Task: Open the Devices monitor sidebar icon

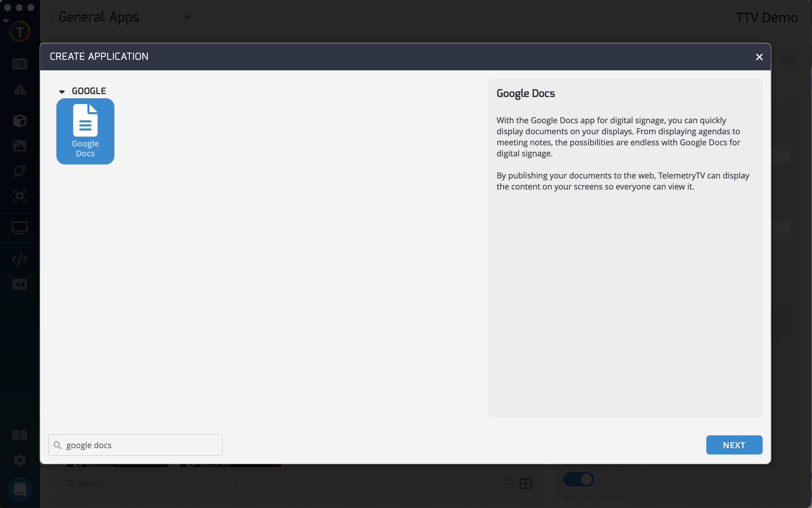Action: [19, 228]
